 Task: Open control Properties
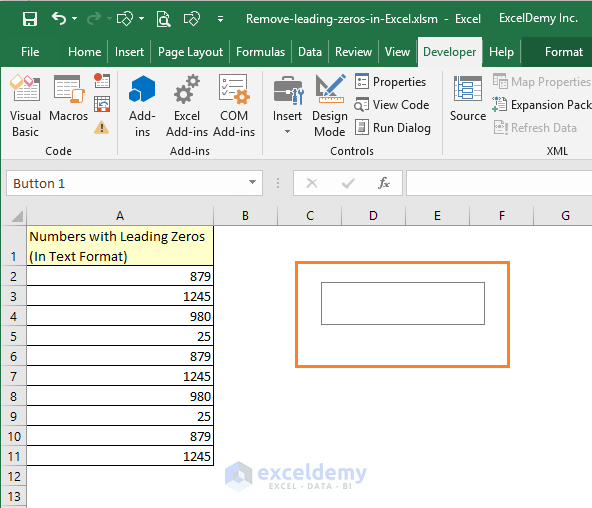[x=390, y=82]
